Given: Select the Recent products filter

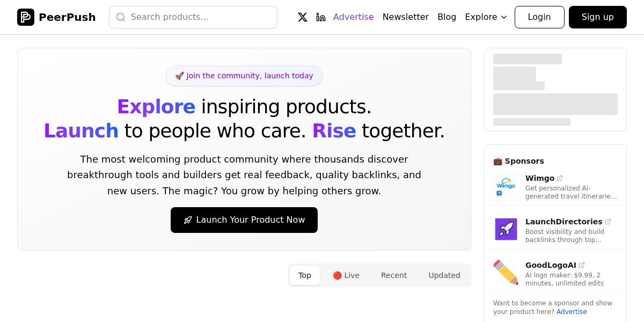Looking at the screenshot, I should 393,275.
